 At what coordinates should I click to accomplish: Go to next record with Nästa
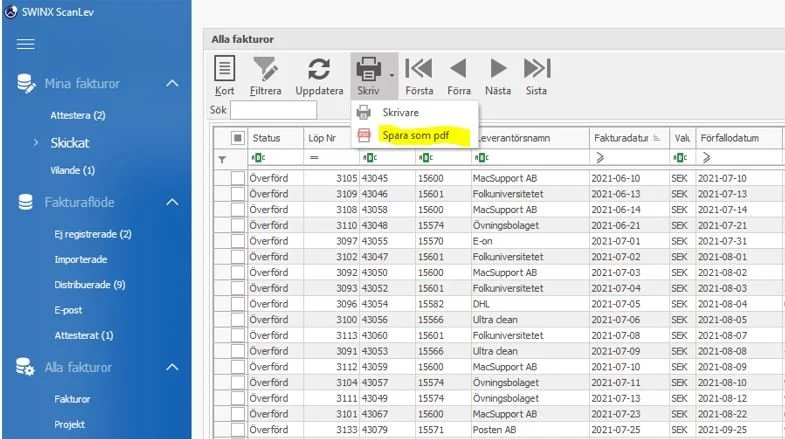pos(498,68)
